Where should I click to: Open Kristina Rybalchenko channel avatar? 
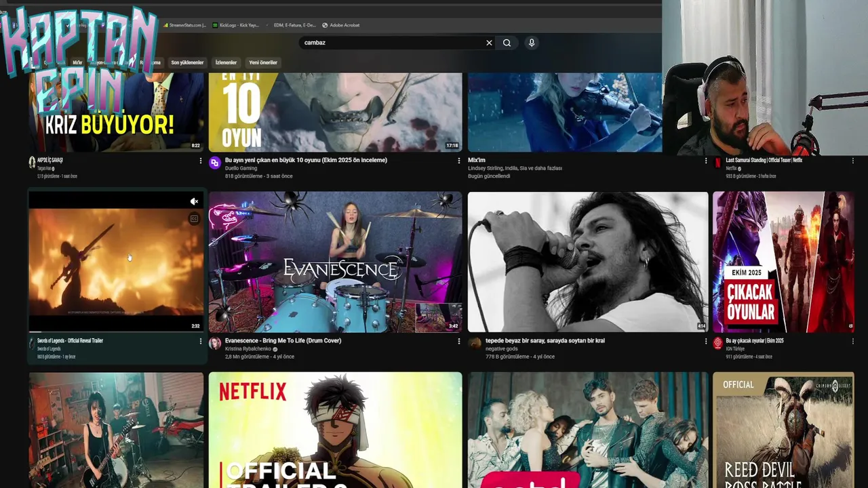pyautogui.click(x=215, y=343)
